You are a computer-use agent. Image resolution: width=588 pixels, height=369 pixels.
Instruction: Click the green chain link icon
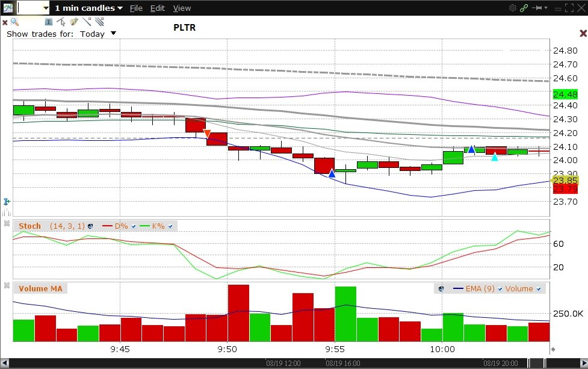point(524,8)
